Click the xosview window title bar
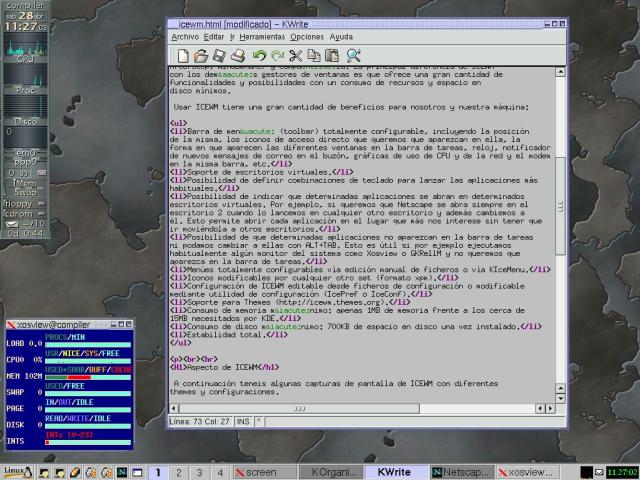This screenshot has height=480, width=640. [69, 324]
